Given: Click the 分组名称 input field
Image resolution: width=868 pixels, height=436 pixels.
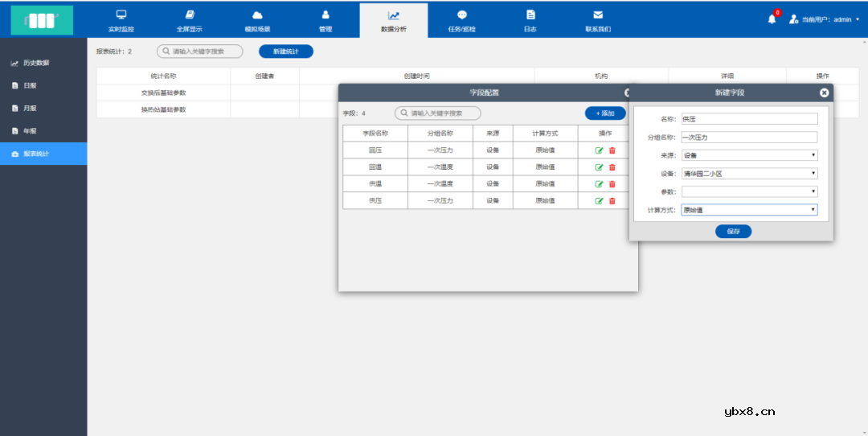Looking at the screenshot, I should point(749,138).
